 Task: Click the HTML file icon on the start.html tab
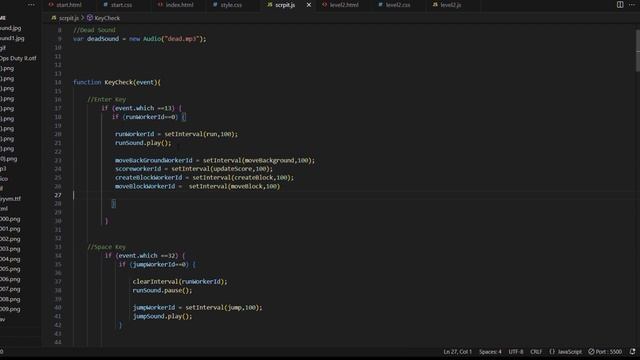(x=51, y=5)
